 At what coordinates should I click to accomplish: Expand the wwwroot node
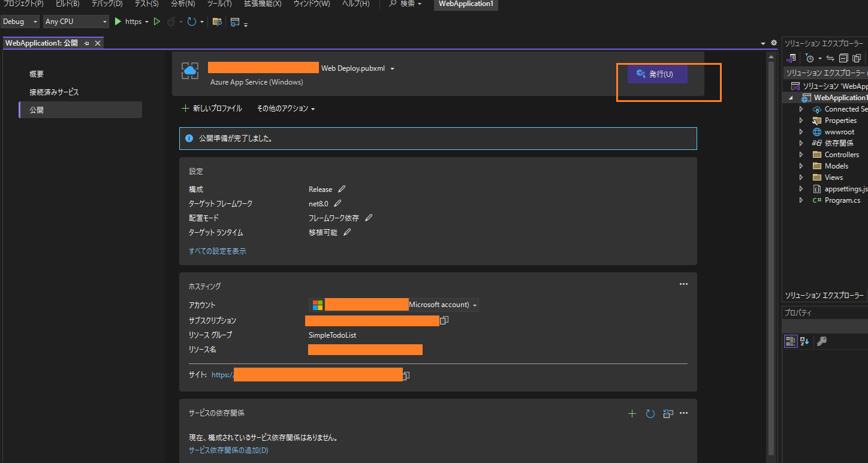point(801,132)
